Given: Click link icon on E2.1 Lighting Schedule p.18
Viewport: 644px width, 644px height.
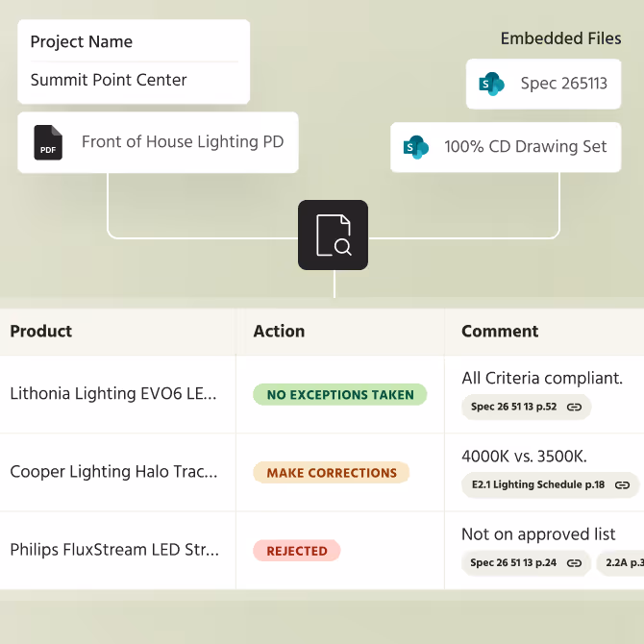Looking at the screenshot, I should click(622, 485).
